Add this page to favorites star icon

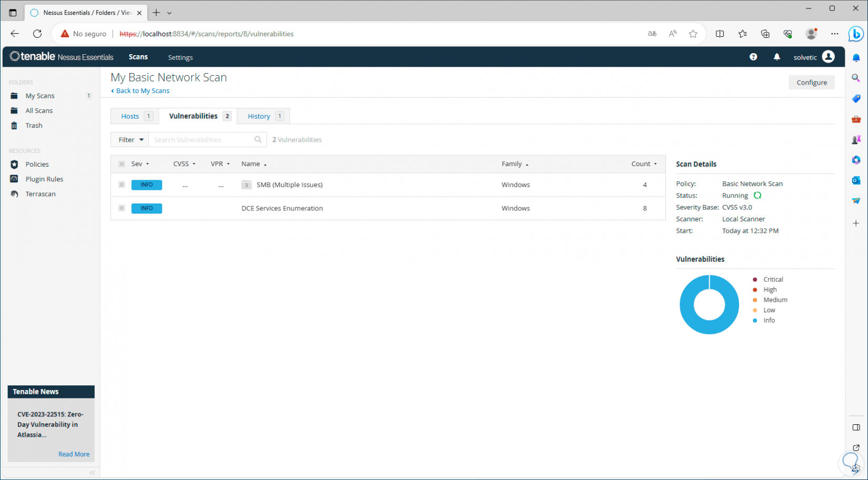click(x=693, y=34)
